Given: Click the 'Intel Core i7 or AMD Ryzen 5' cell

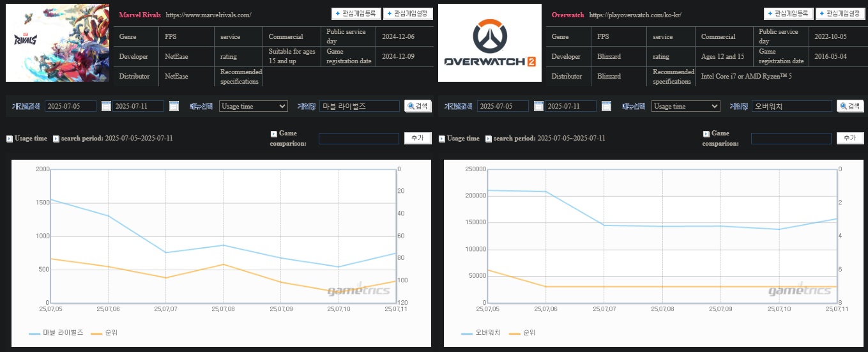Looking at the screenshot, I should pos(747,76).
